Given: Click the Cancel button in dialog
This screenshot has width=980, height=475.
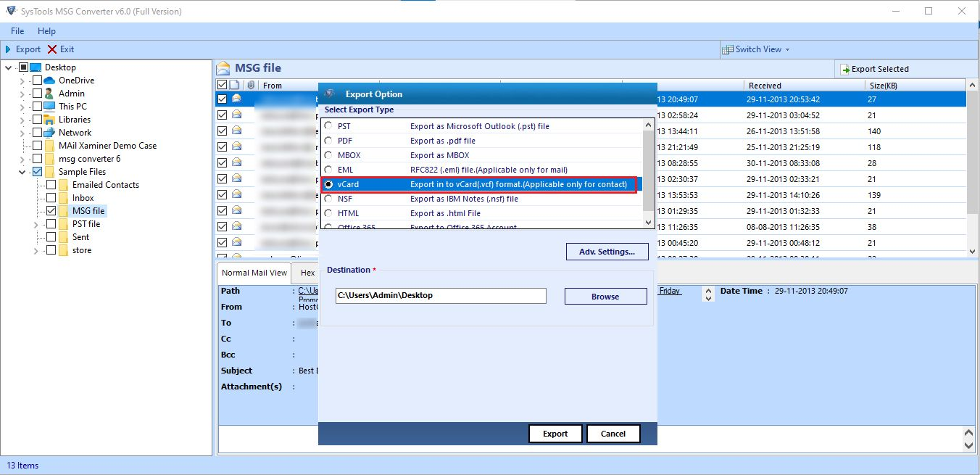Looking at the screenshot, I should click(613, 434).
